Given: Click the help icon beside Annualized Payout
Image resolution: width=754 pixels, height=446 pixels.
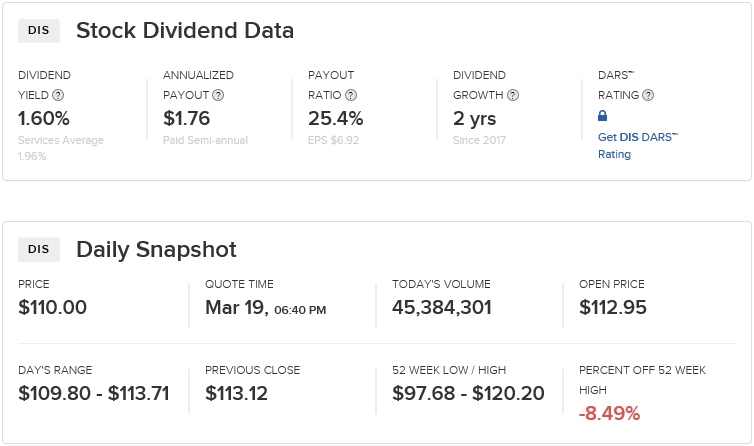Looking at the screenshot, I should point(218,95).
